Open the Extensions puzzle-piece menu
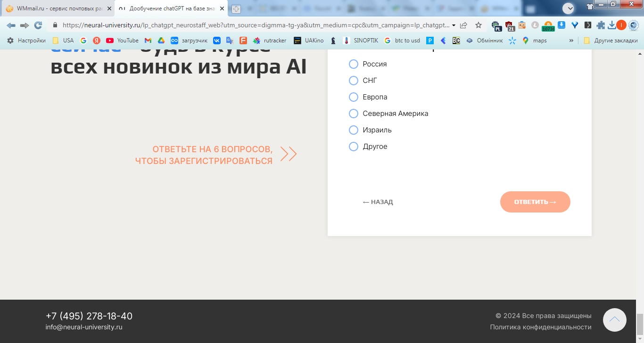 (601, 25)
